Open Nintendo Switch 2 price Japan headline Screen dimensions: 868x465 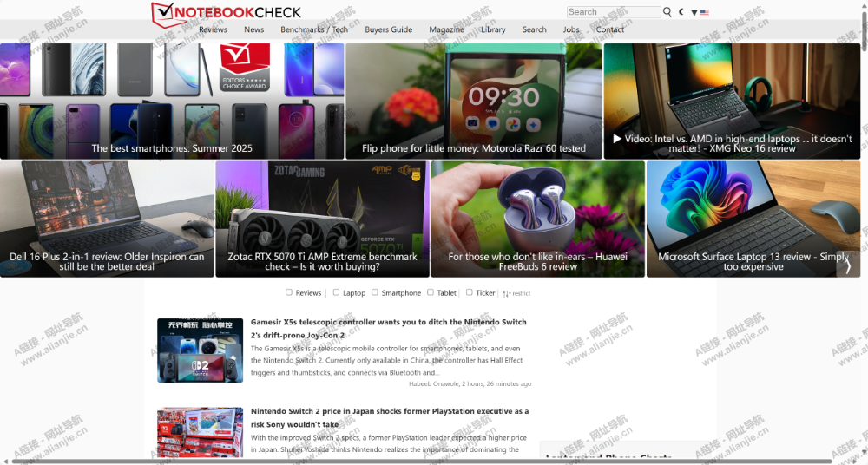[x=390, y=418]
